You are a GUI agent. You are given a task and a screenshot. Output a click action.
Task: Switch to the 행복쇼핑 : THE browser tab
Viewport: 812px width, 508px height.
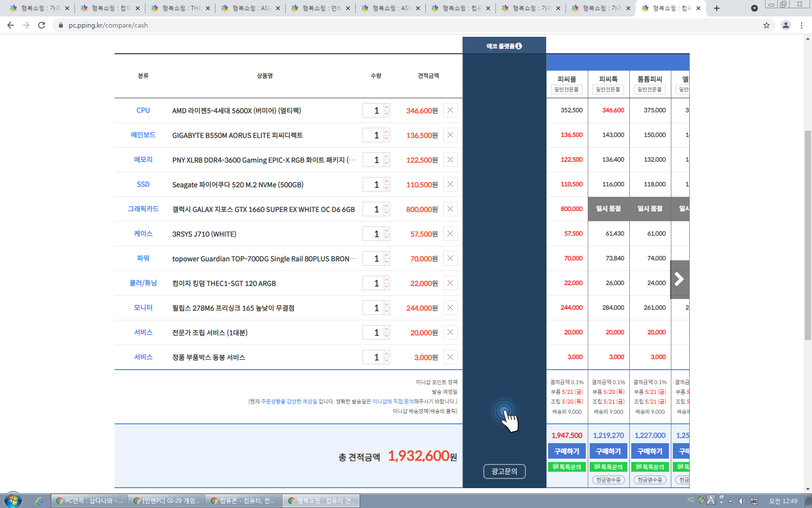pos(181,8)
